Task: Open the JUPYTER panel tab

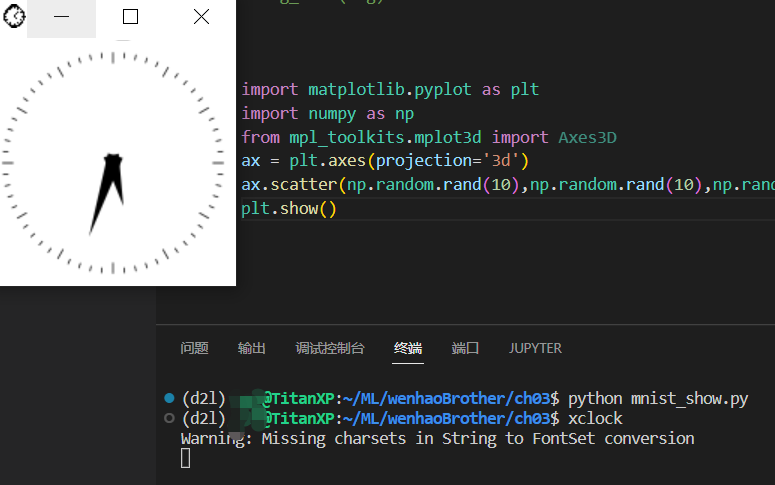Action: [x=535, y=348]
